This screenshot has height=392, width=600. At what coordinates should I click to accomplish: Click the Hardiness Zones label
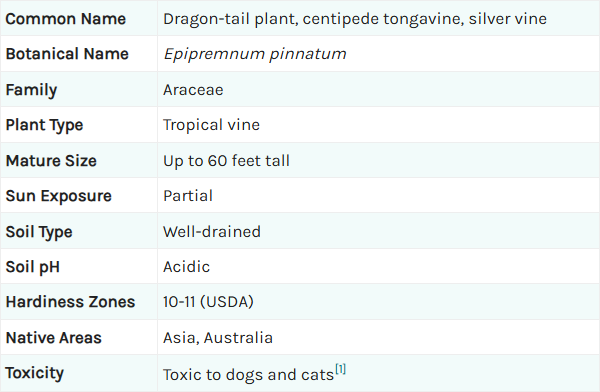point(70,302)
